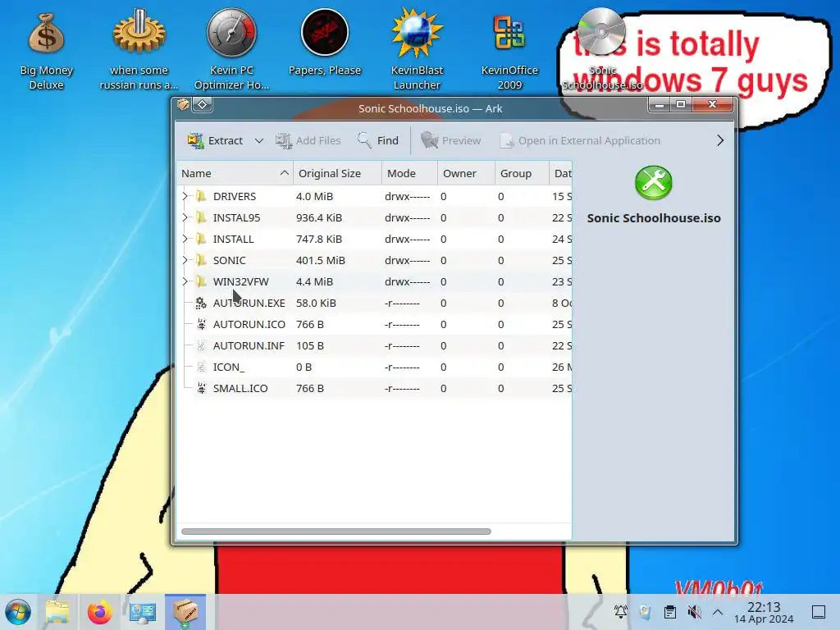Open the removable devices tray icon
This screenshot has width=840, height=630.
(x=645, y=612)
